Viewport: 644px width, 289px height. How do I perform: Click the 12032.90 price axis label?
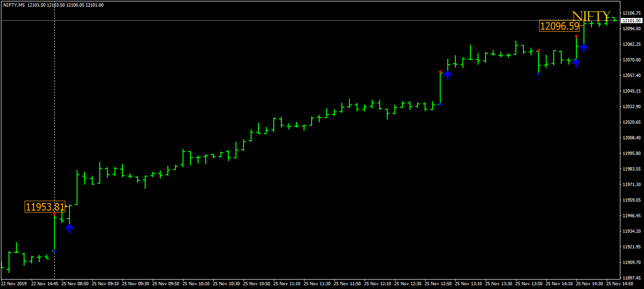coord(632,107)
